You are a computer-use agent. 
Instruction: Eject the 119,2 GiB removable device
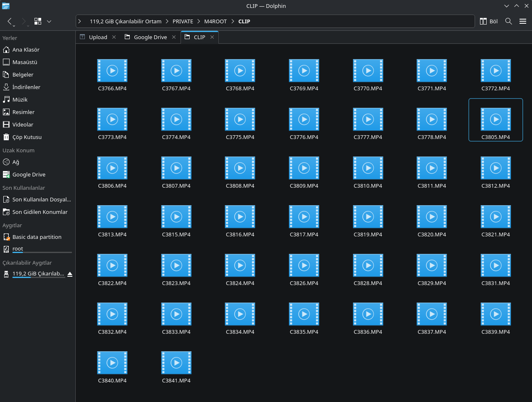70,274
